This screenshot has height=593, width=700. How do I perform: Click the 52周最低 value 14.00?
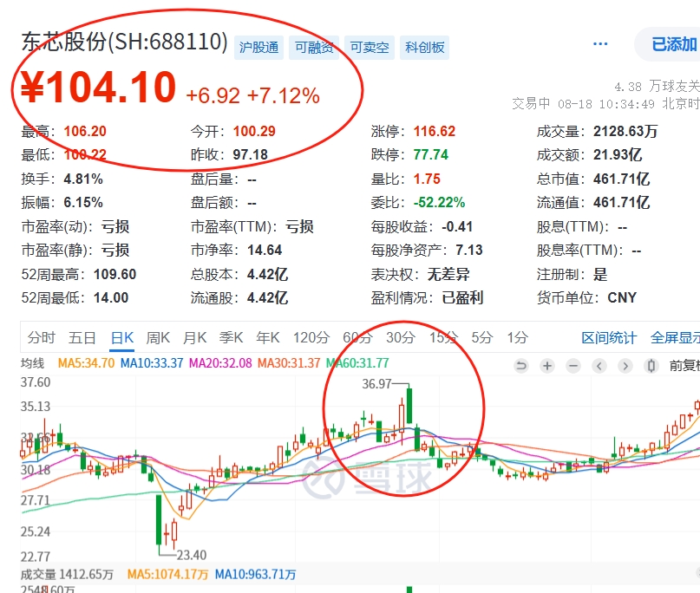pyautogui.click(x=111, y=297)
